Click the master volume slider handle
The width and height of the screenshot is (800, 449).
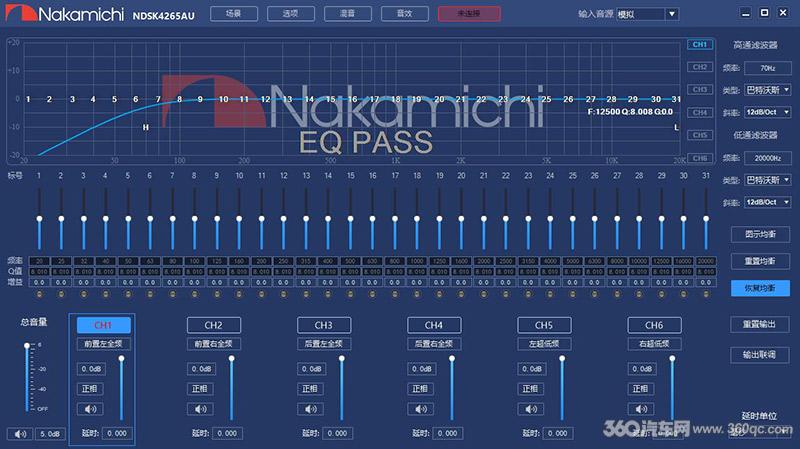(x=27, y=345)
